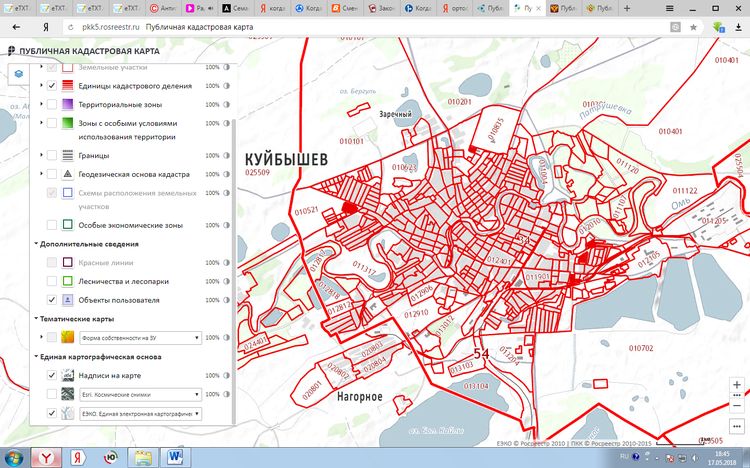Zoom out the map with minus button
The image size is (750, 468).
tap(737, 406)
